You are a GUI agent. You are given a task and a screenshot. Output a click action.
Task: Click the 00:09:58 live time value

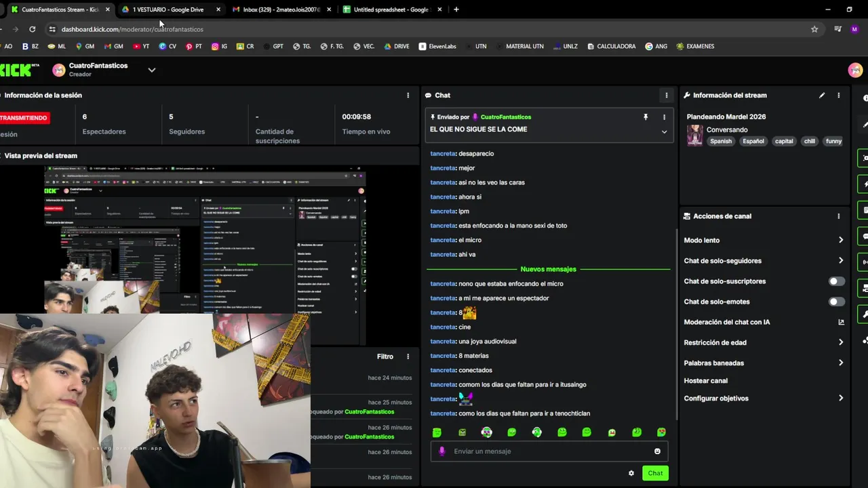pyautogui.click(x=357, y=117)
